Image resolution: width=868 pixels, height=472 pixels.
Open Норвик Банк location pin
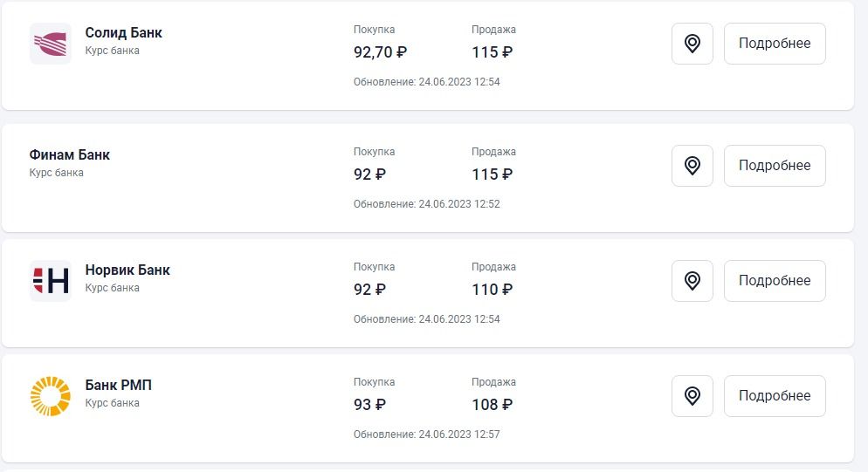coord(692,281)
